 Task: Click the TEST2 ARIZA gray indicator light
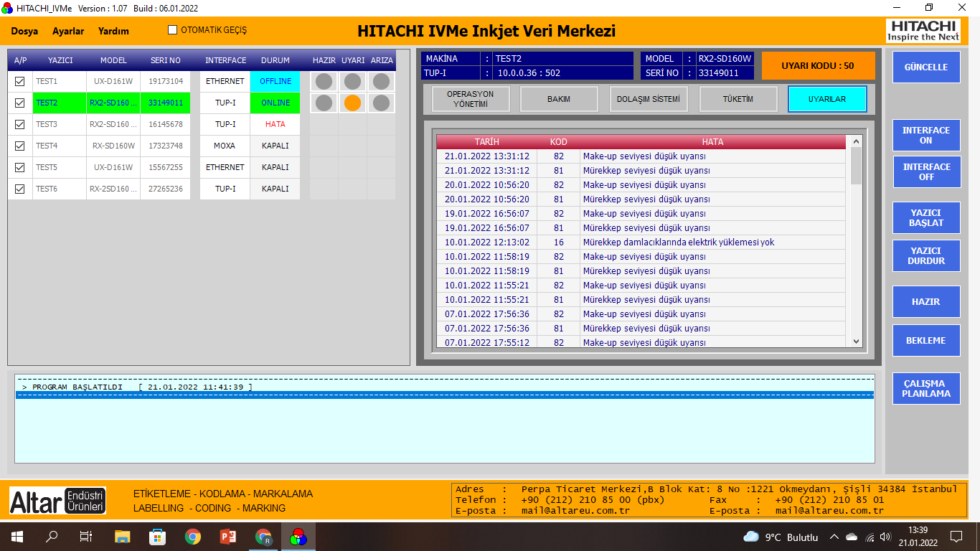tap(381, 103)
